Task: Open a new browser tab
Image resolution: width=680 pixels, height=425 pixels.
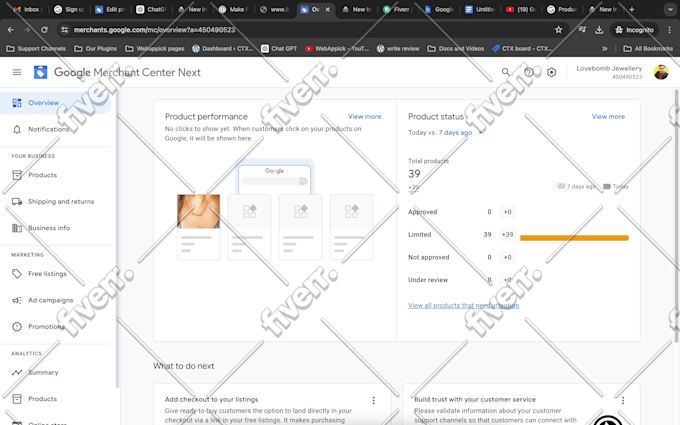Action: [x=631, y=9]
